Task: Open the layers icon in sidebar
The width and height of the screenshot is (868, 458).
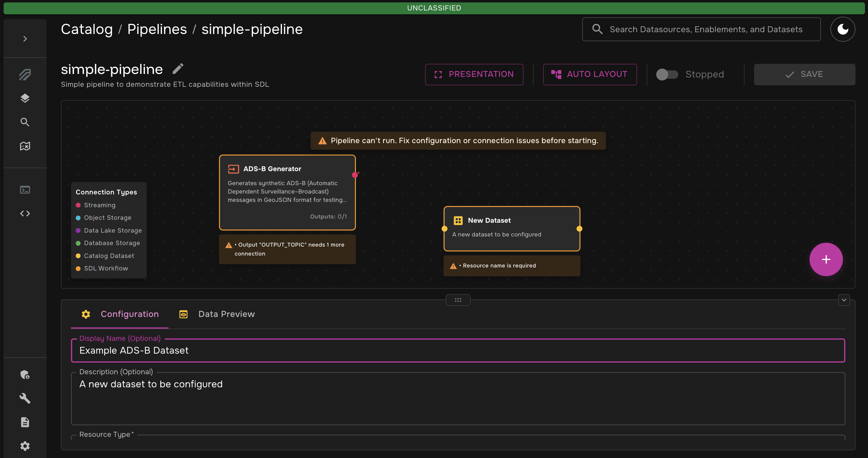Action: tap(25, 98)
